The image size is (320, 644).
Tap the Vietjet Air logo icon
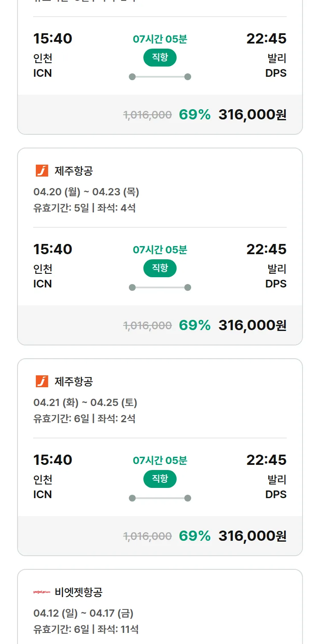[42, 592]
